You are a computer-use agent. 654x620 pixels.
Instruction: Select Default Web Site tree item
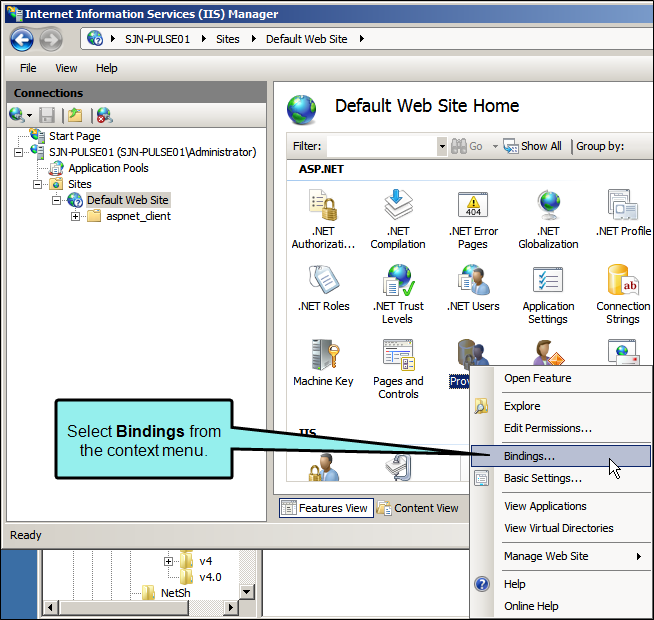pos(128,200)
